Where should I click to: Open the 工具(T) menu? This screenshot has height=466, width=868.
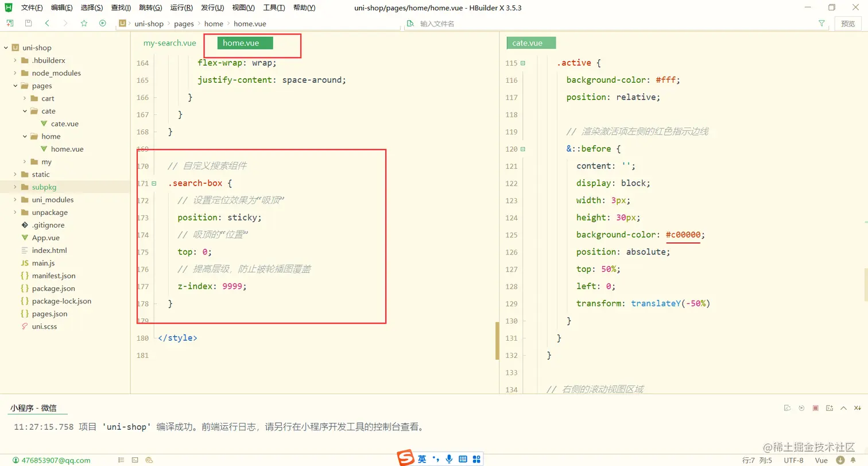(x=274, y=8)
